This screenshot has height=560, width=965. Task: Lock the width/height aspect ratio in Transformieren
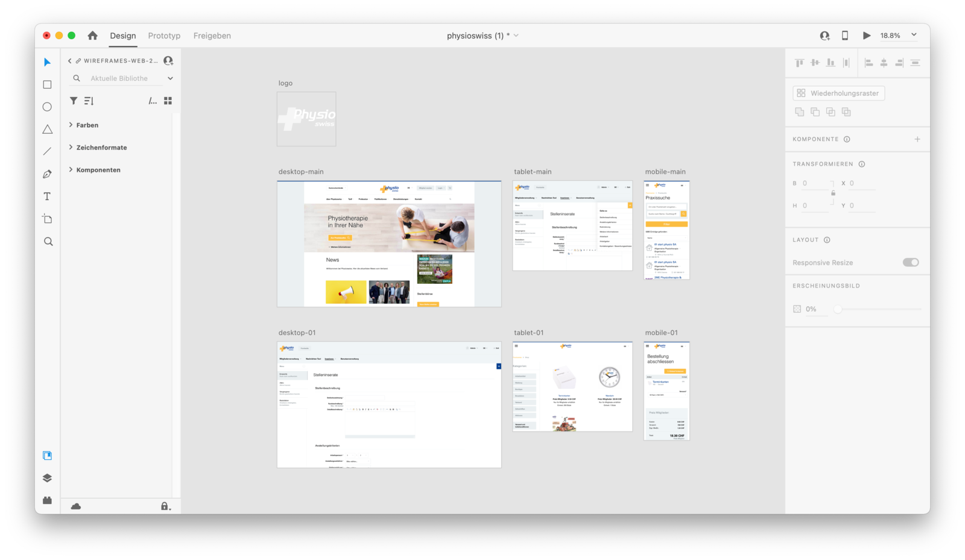tap(834, 193)
